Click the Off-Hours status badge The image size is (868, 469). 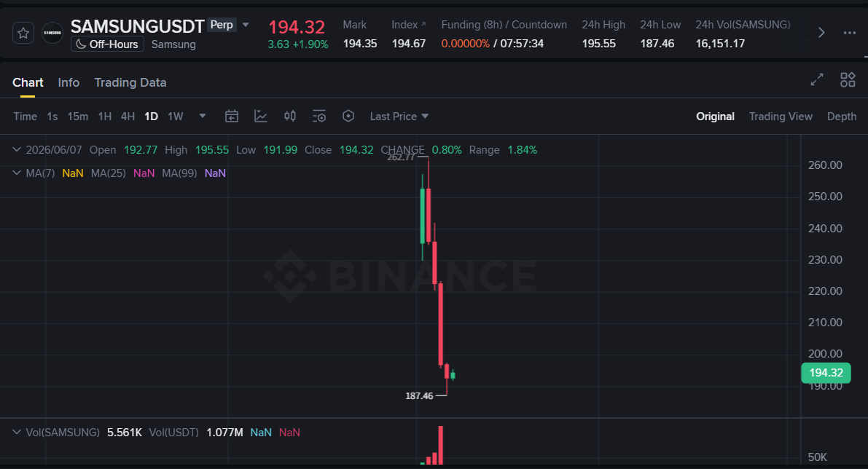click(107, 44)
